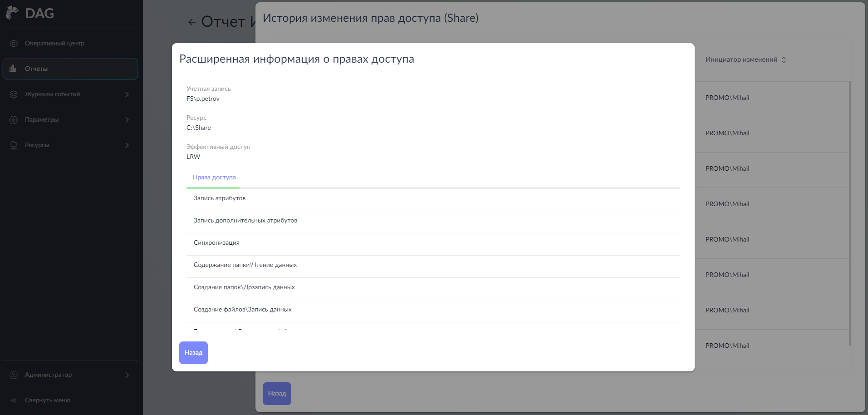Click Назад button in the access rights dialog
This screenshot has width=868, height=415.
[193, 353]
